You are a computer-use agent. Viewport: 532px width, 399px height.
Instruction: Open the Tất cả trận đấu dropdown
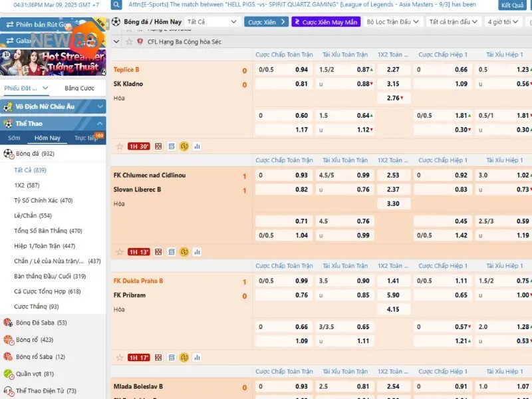[x=454, y=22]
